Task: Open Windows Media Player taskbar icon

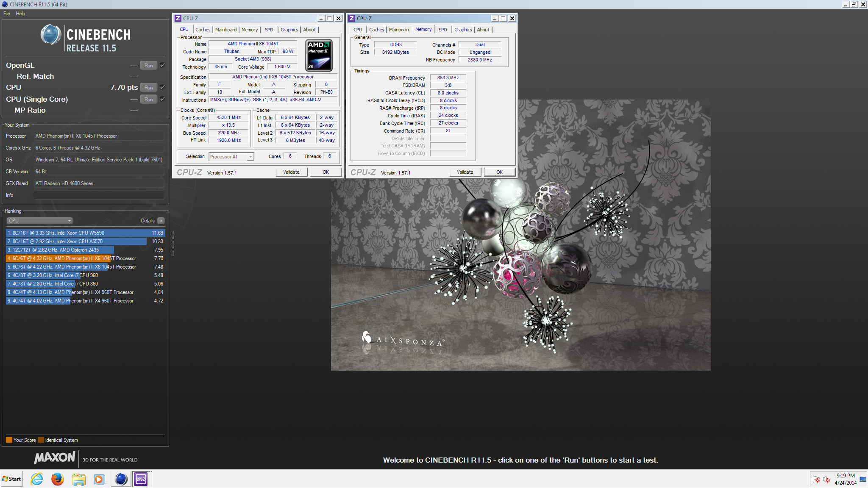Action: point(100,479)
